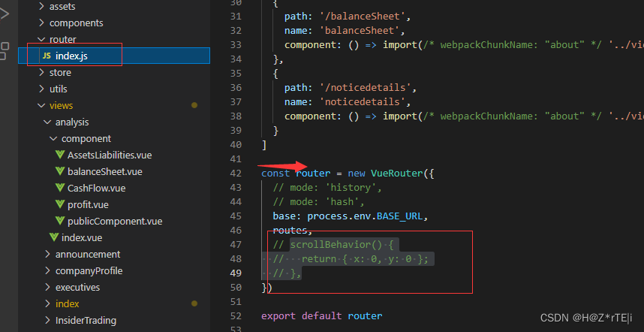The width and height of the screenshot is (644, 332).
Task: Collapse the component subfolder chevron
Action: pyautogui.click(x=53, y=138)
